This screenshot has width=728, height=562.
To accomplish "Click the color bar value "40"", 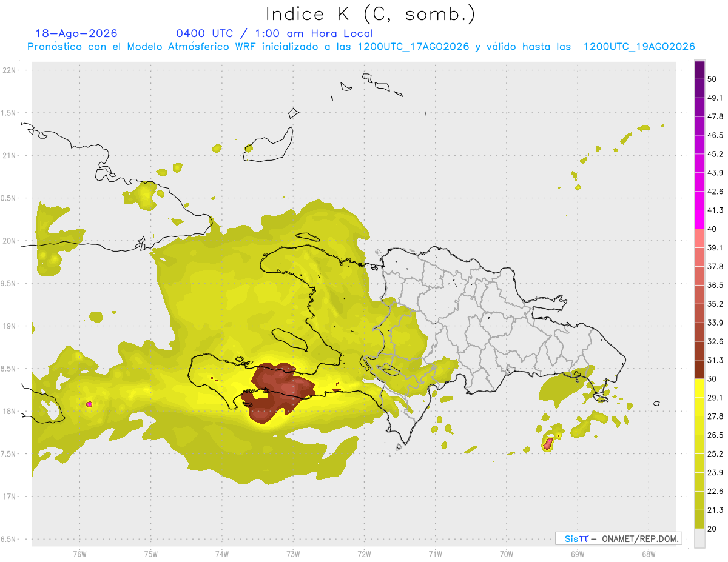I will [x=713, y=229].
